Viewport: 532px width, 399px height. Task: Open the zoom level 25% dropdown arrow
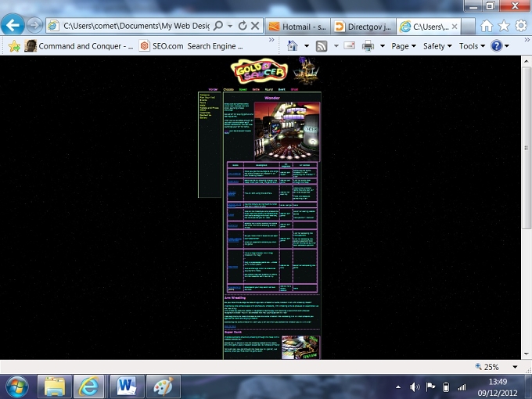[515, 367]
